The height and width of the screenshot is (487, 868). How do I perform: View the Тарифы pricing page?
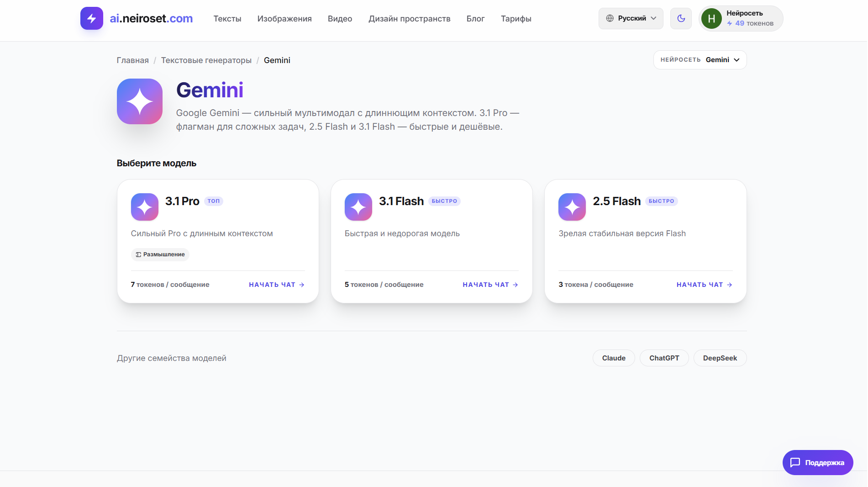tap(516, 19)
